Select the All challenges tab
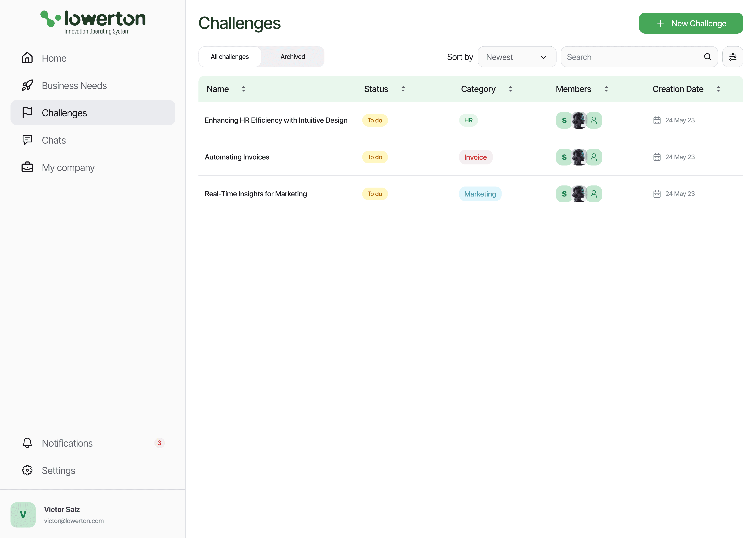This screenshot has height=538, width=756. pyautogui.click(x=230, y=57)
